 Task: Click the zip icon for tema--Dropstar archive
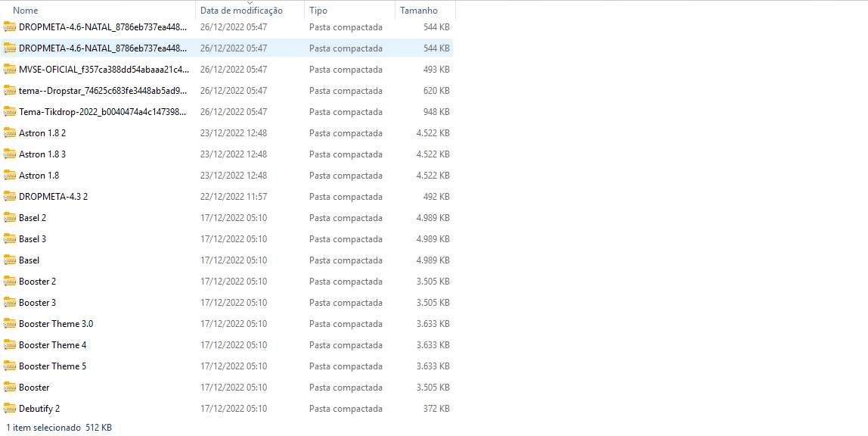(x=10, y=91)
